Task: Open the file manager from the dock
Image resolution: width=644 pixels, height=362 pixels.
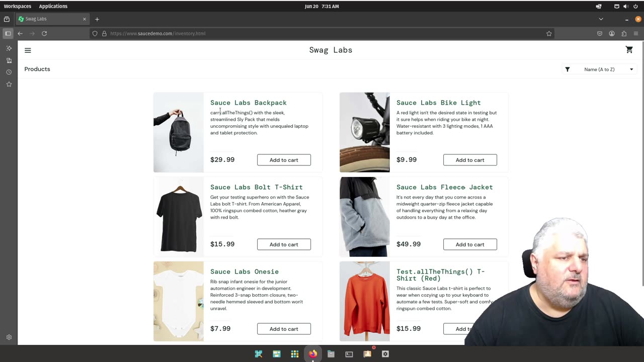Action: pyautogui.click(x=331, y=354)
